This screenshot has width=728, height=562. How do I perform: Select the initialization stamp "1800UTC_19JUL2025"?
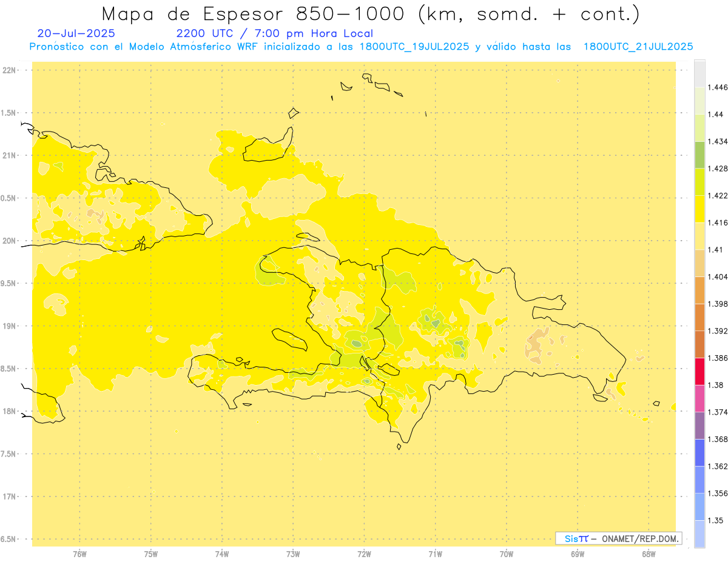click(x=414, y=47)
